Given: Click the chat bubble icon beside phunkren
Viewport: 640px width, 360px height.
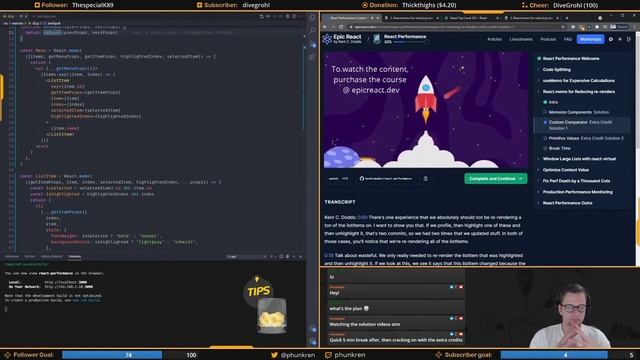Looking at the screenshot, I should [328, 355].
